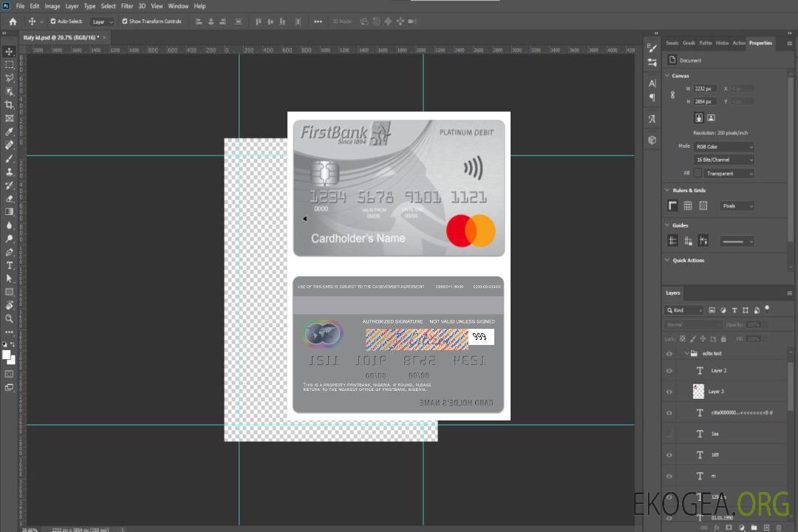The image size is (798, 532).
Task: Select the Brush tool
Action: coord(9,158)
